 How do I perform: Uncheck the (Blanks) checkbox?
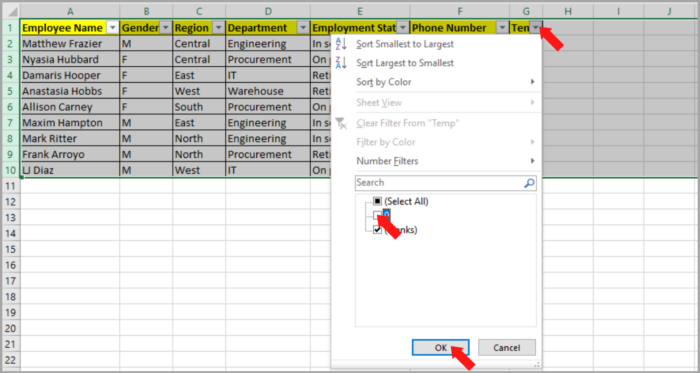tap(377, 230)
